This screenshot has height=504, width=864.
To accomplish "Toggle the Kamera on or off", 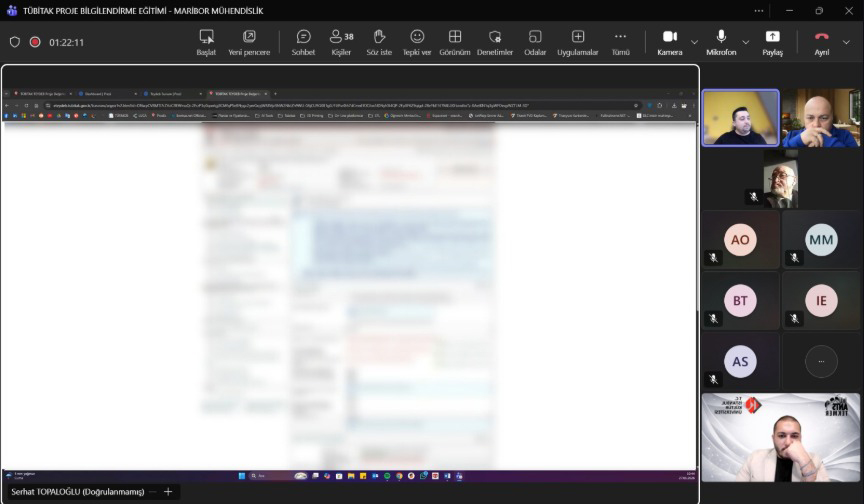I will tap(669, 42).
